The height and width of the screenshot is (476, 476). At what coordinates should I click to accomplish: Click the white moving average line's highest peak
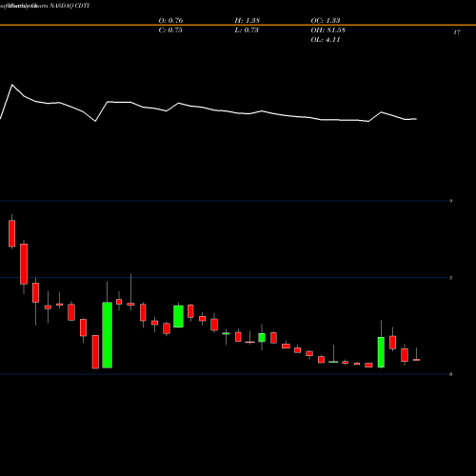(x=12, y=85)
